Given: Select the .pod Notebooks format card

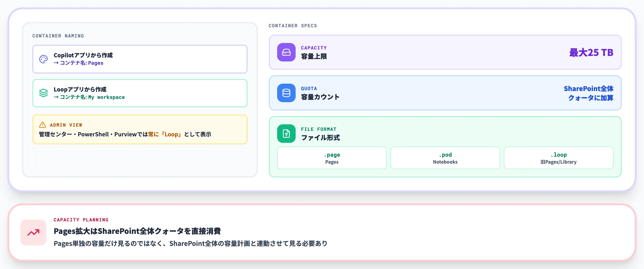Looking at the screenshot, I should 445,158.
